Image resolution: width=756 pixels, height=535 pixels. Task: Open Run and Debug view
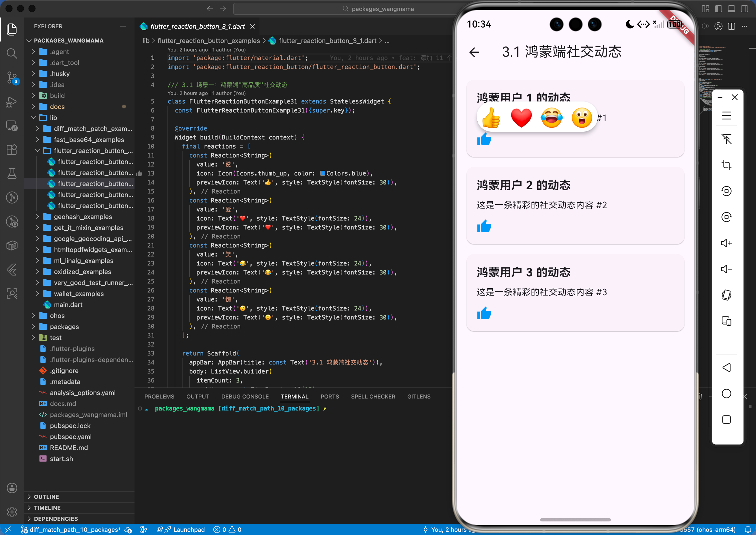coord(12,102)
